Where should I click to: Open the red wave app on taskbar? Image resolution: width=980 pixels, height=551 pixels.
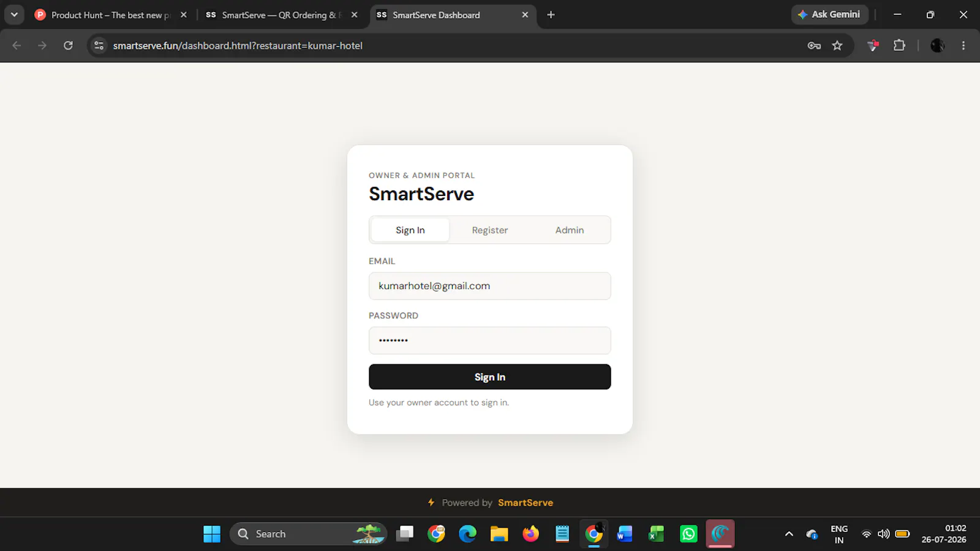[720, 534]
